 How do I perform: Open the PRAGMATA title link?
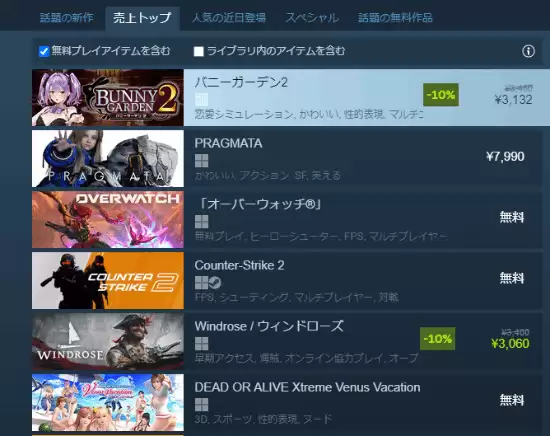click(x=228, y=143)
